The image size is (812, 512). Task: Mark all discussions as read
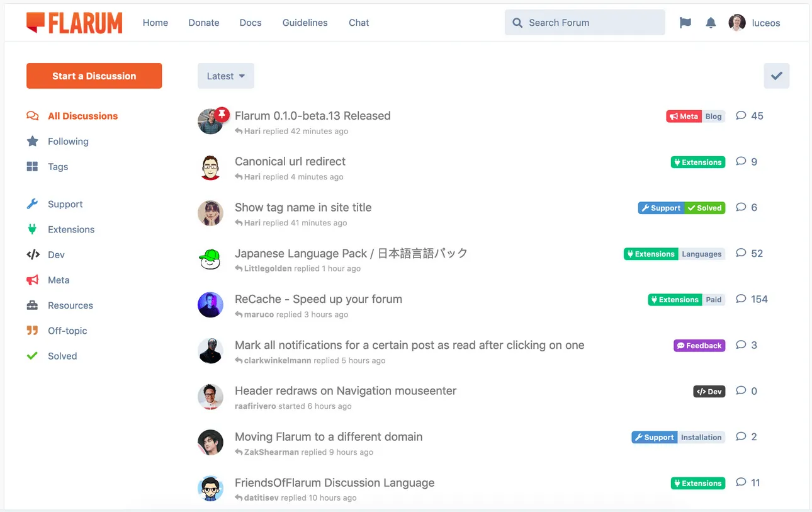[777, 76]
